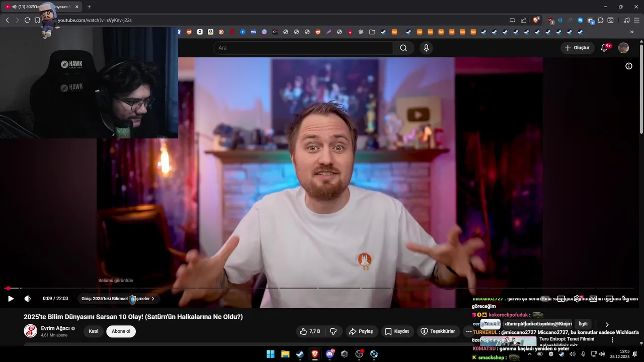
Task: Open the Amazon bookmark icon
Action: click(210, 32)
